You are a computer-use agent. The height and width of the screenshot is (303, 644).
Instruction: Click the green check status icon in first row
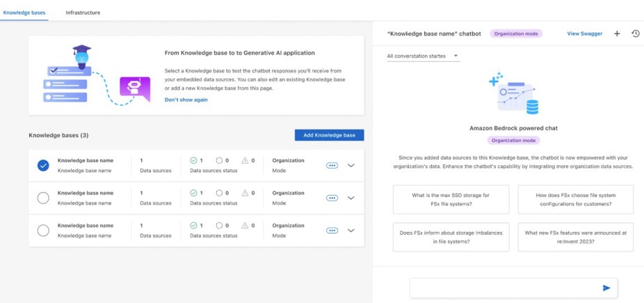coord(194,160)
